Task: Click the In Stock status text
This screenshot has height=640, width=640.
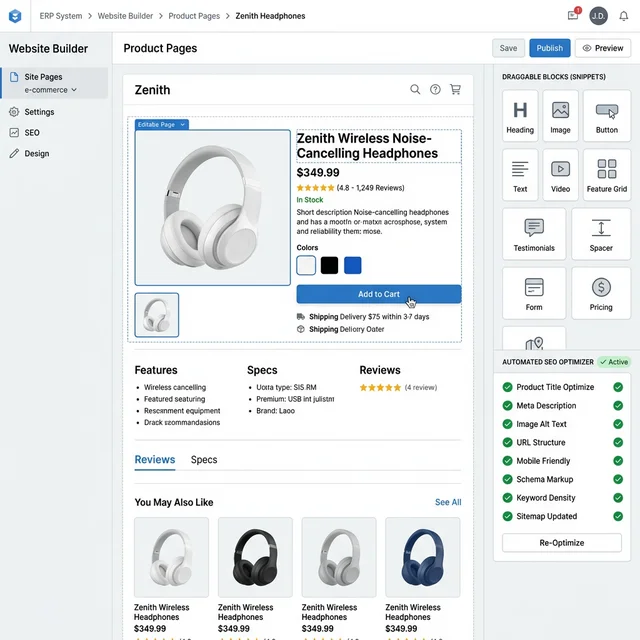Action: click(x=309, y=200)
